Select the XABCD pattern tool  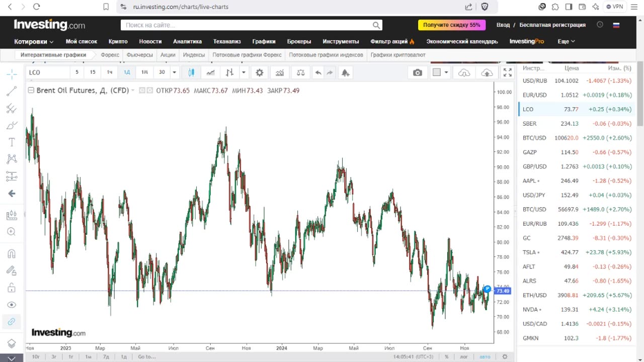(12, 159)
